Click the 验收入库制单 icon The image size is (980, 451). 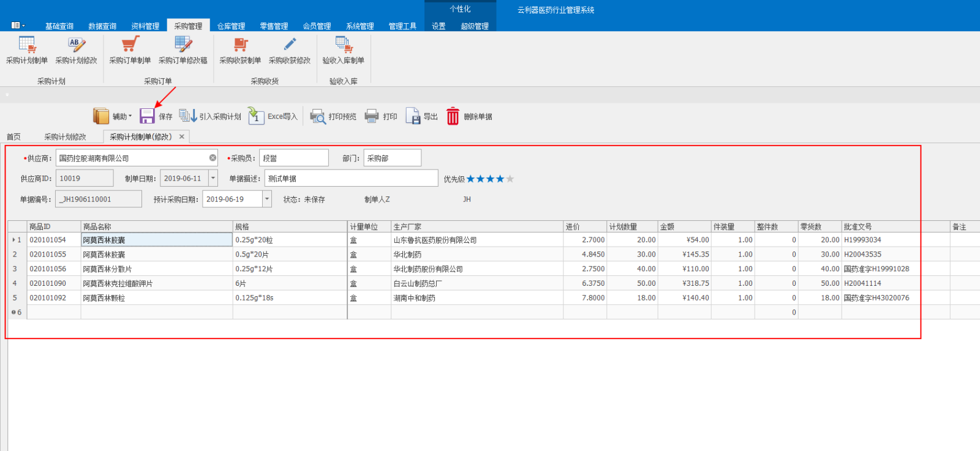343,45
